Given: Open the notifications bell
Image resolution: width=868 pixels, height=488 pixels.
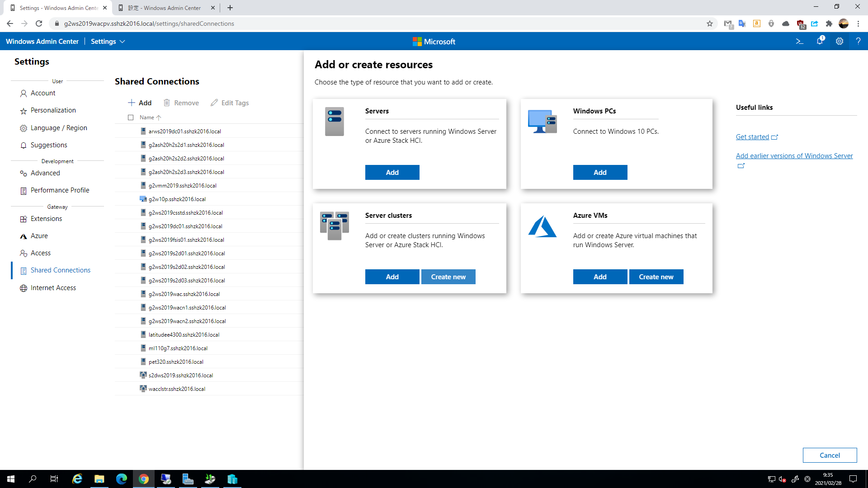Looking at the screenshot, I should [819, 41].
